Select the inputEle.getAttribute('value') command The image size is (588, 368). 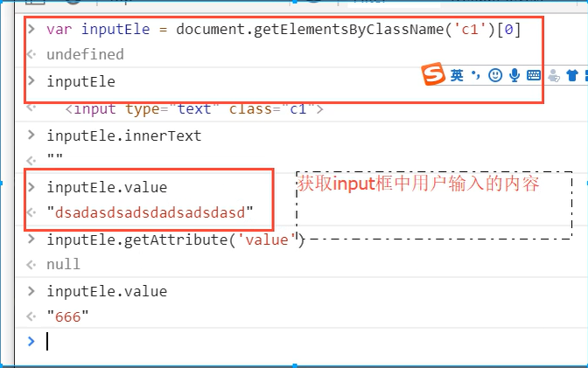[x=175, y=239]
